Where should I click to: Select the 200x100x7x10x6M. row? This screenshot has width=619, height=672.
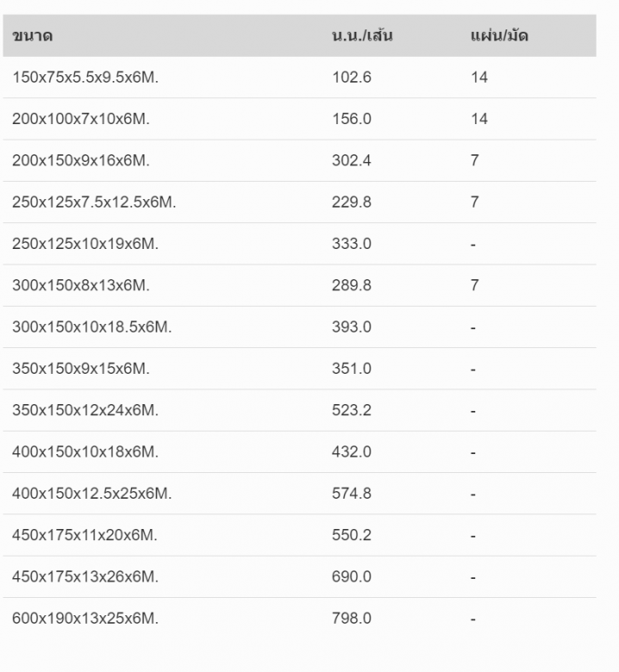[x=299, y=119]
